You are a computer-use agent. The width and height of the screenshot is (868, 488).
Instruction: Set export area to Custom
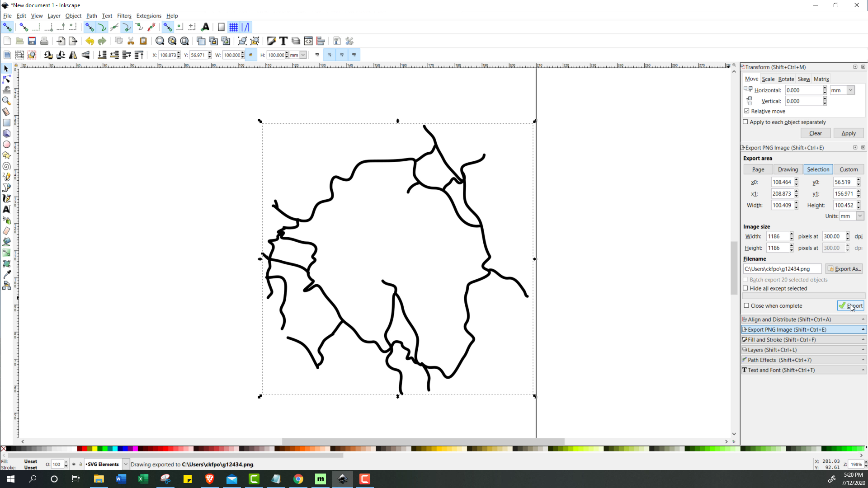click(849, 169)
